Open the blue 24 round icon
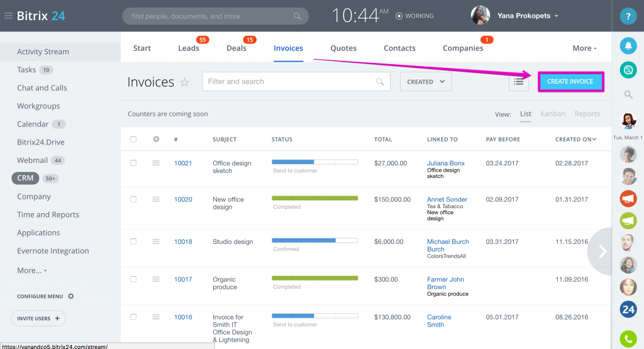 (x=628, y=309)
